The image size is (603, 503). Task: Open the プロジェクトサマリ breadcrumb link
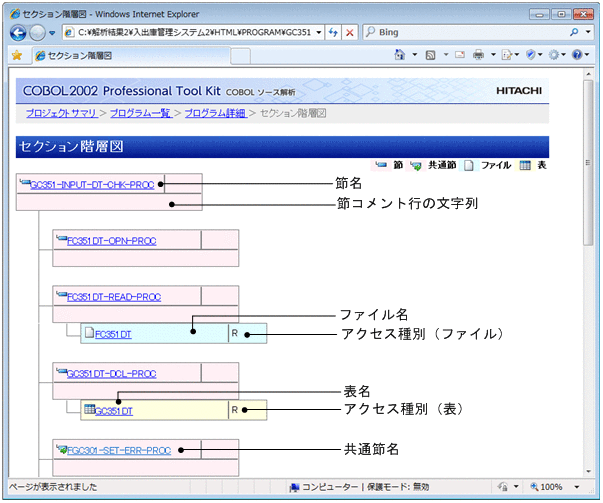click(x=62, y=113)
